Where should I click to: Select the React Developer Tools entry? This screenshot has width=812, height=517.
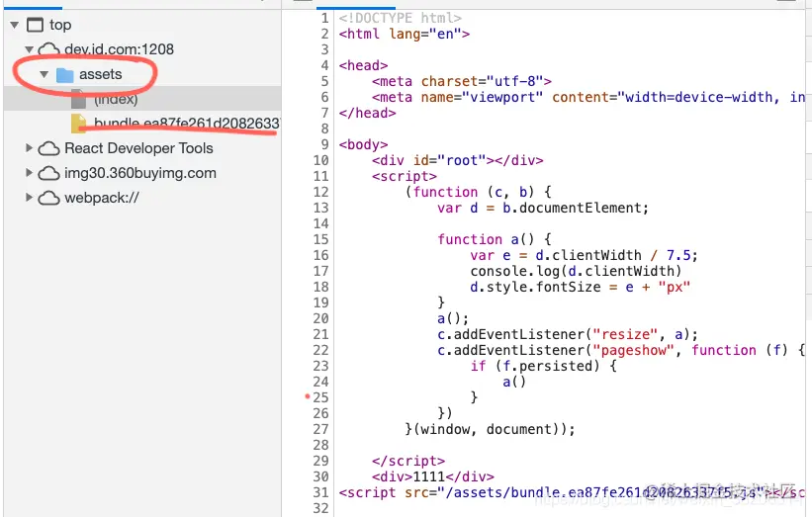(x=138, y=148)
